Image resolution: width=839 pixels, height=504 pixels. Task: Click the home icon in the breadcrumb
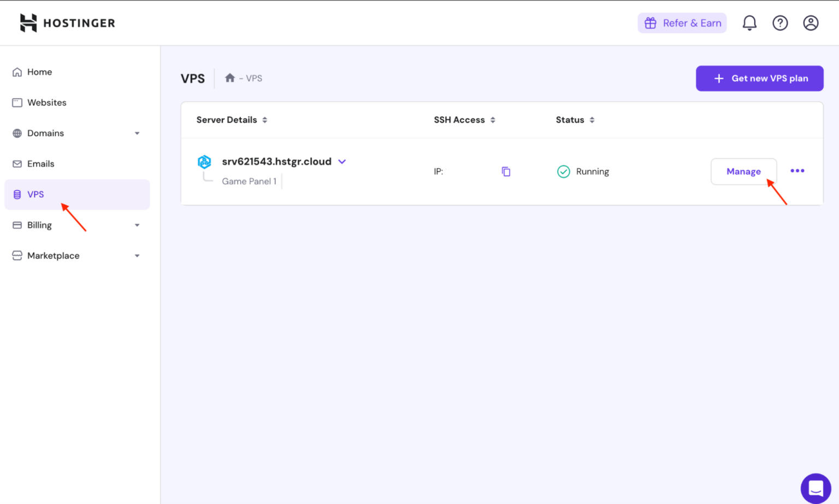pos(229,78)
